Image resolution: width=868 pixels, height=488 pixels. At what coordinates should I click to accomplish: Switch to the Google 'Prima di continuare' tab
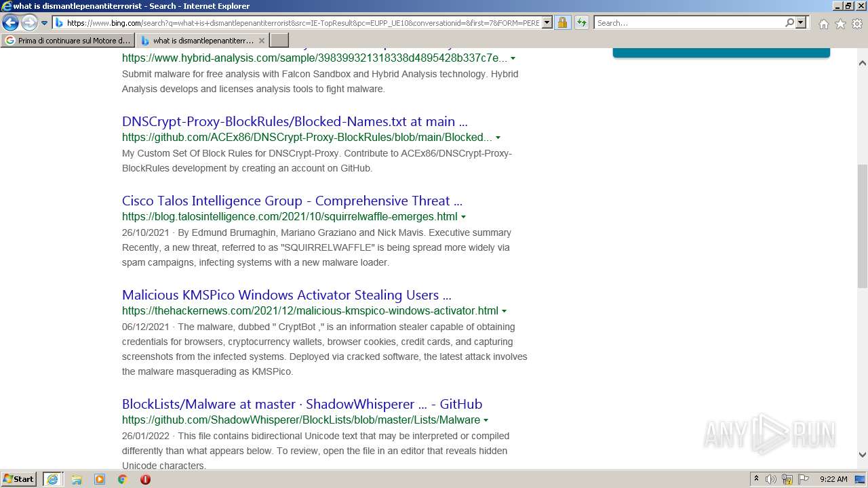pyautogui.click(x=68, y=41)
